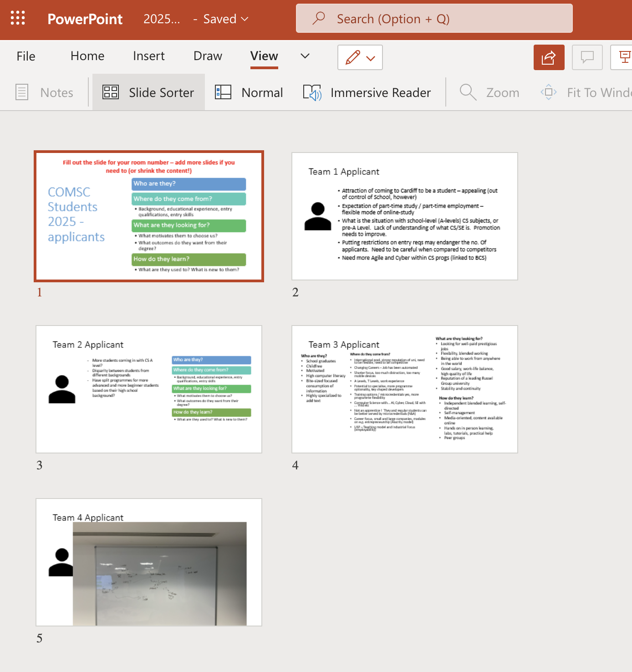The height and width of the screenshot is (672, 632).
Task: Open the Draw tab
Action: tap(208, 56)
